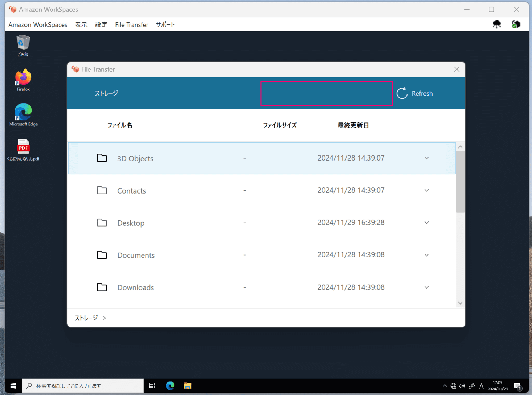The image size is (532, 395).
Task: Click the Windows taskbar search box
Action: [x=83, y=386]
